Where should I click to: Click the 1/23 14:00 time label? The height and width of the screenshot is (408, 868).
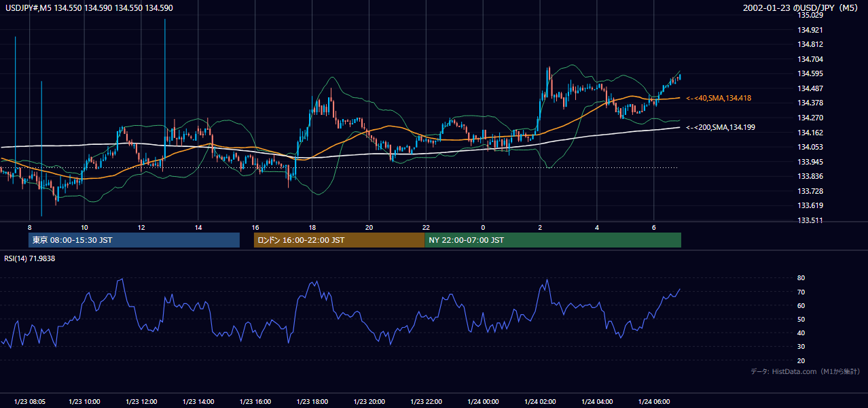(199, 402)
